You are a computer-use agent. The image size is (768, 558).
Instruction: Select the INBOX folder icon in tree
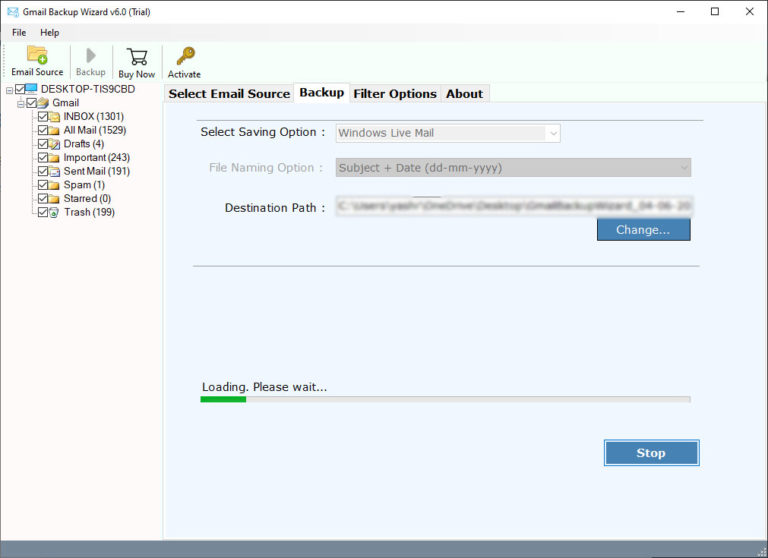[55, 117]
